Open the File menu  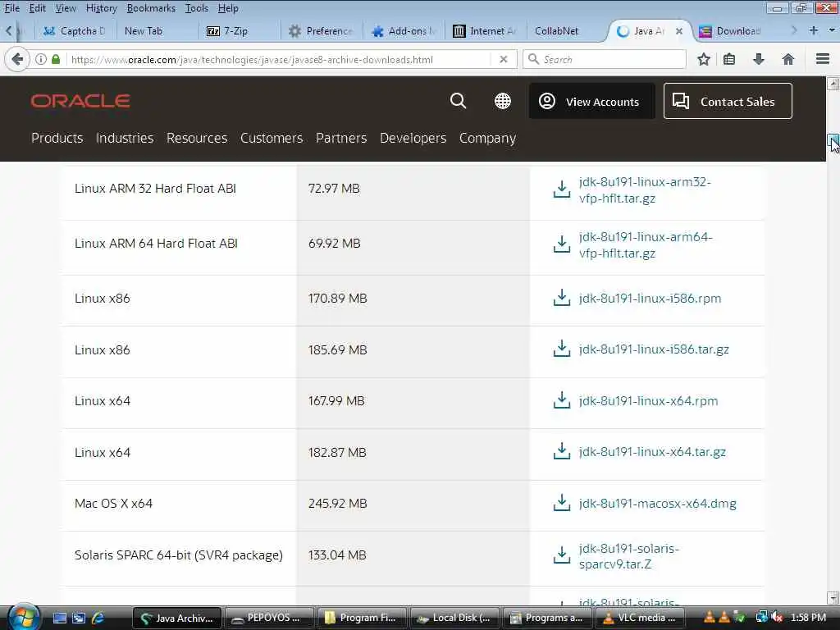click(x=11, y=8)
